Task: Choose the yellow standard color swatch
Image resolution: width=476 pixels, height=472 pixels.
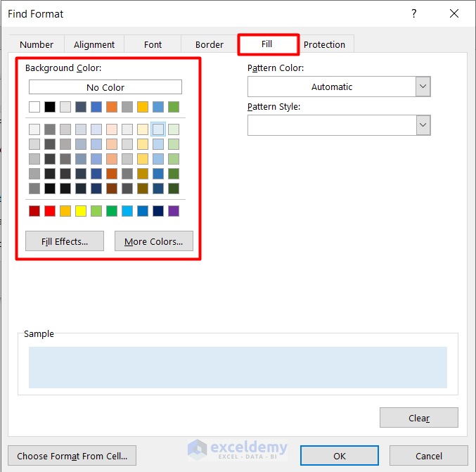Action: (x=81, y=211)
